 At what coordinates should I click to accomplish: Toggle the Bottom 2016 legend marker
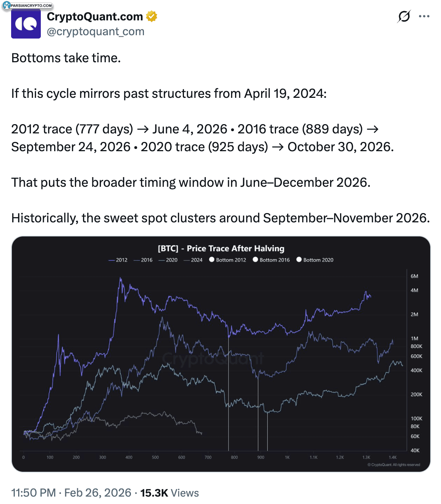point(271,260)
